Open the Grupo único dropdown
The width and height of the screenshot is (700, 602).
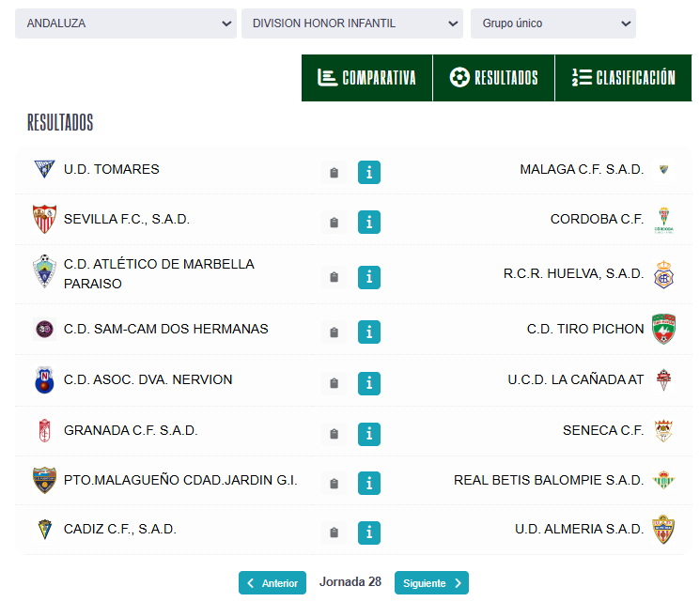(x=553, y=23)
